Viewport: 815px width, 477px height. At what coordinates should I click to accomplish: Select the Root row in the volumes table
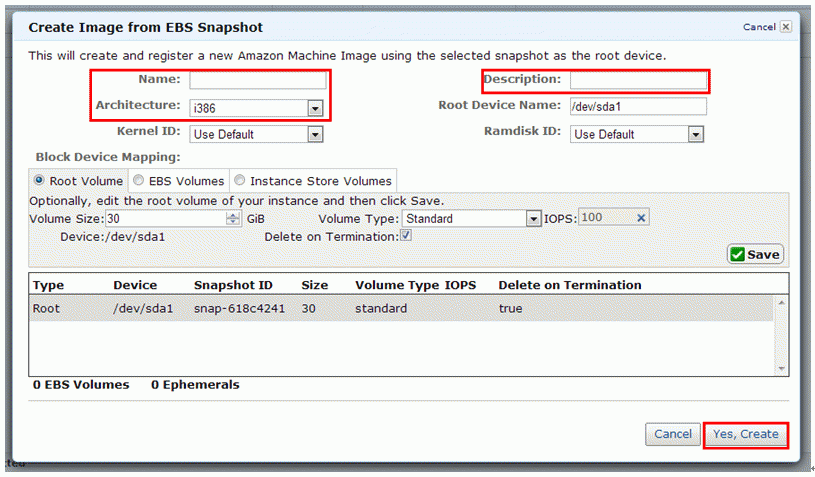coord(401,308)
